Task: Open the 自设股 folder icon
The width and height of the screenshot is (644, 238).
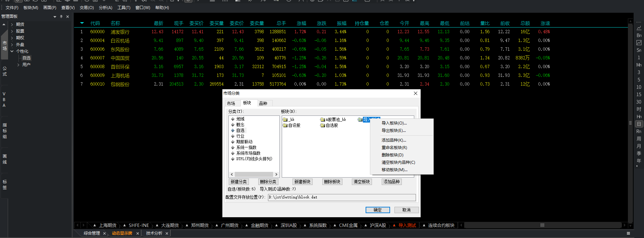Action: [285, 126]
